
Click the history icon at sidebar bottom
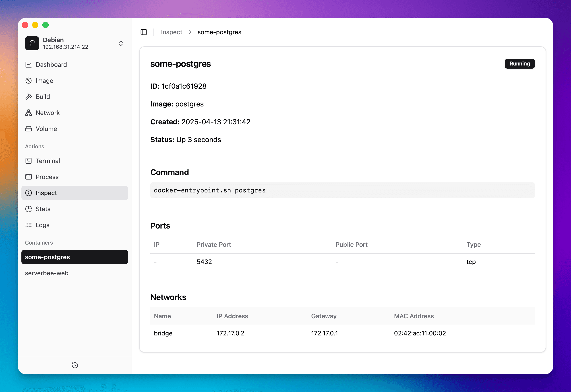pyautogui.click(x=74, y=365)
